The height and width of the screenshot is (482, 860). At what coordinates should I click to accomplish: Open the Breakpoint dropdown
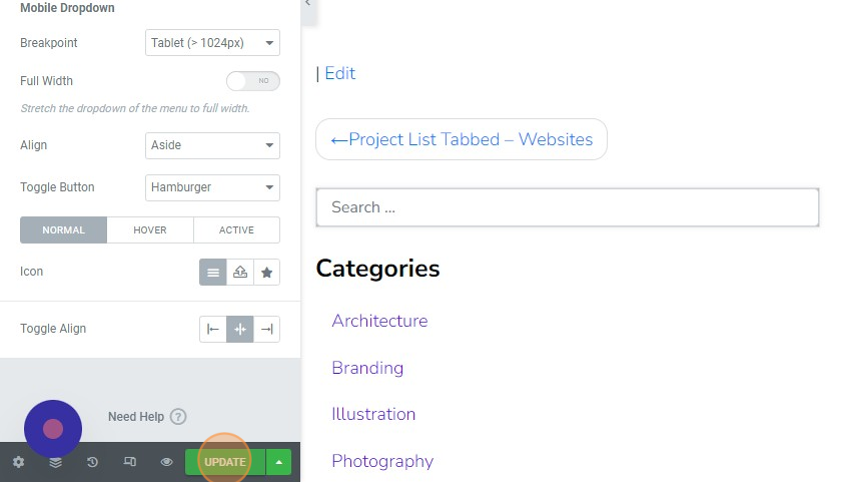pos(212,43)
